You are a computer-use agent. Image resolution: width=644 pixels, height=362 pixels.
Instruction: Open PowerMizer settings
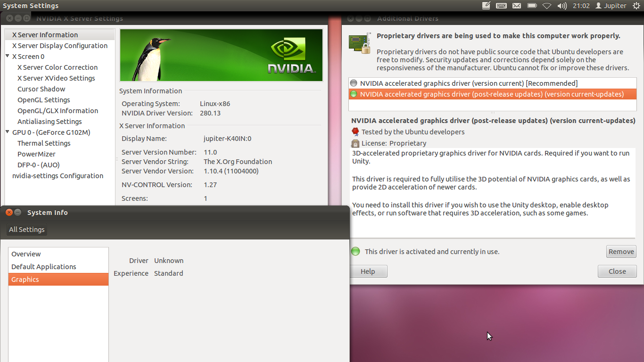pos(36,154)
